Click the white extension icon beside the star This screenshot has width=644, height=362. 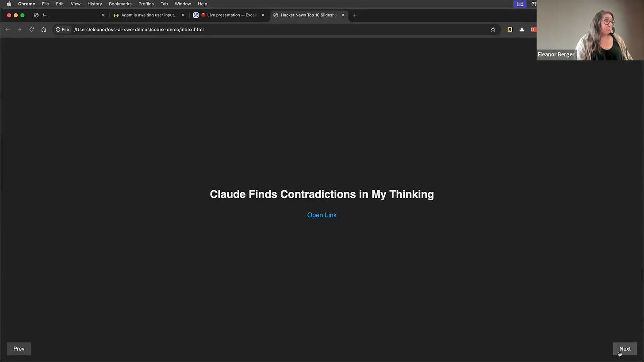(521, 29)
